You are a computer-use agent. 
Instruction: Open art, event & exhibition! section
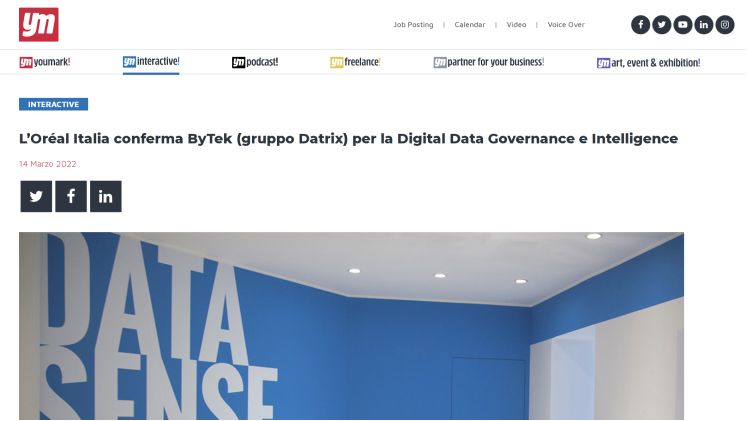pos(648,62)
